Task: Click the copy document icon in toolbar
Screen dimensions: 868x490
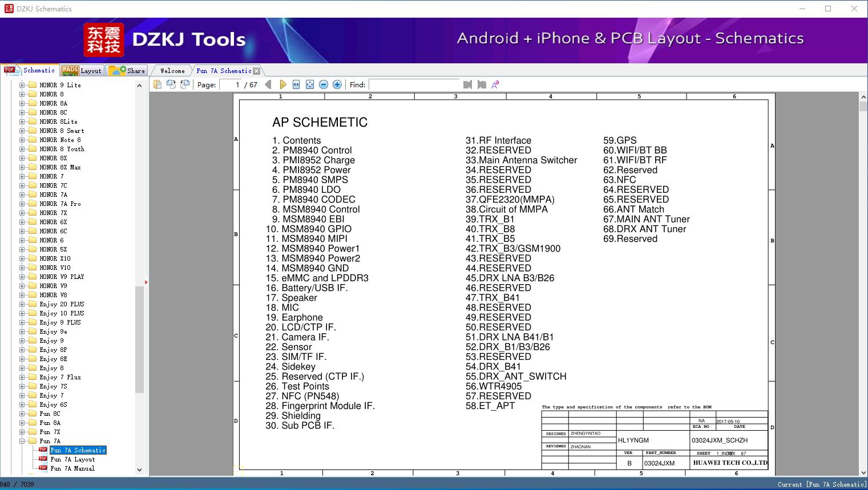Action: [x=158, y=84]
